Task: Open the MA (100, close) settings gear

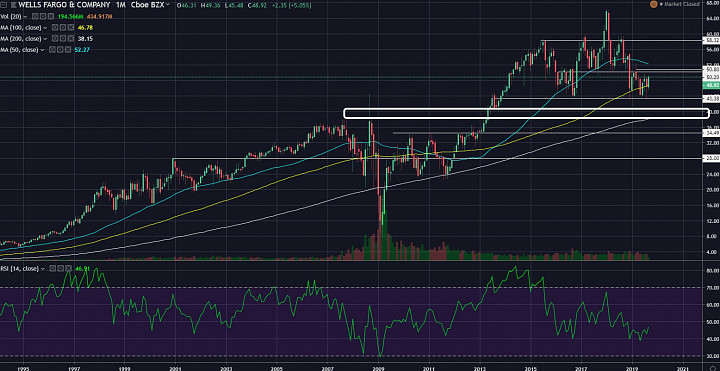Action: coord(63,28)
